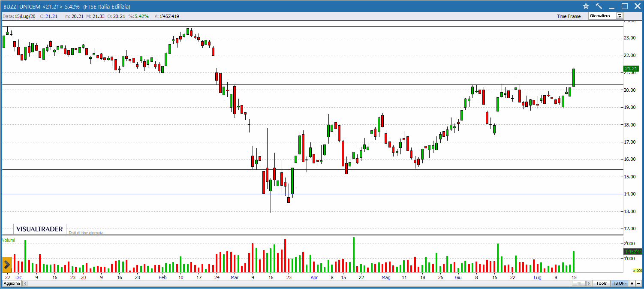The width and height of the screenshot is (644, 289).
Task: Open the Time Frame dropdown showing Giornaliero
Action: pyautogui.click(x=606, y=16)
